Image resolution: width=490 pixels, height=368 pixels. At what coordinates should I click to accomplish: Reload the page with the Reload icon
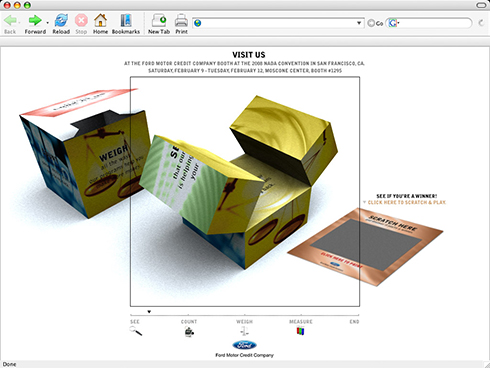[x=61, y=21]
